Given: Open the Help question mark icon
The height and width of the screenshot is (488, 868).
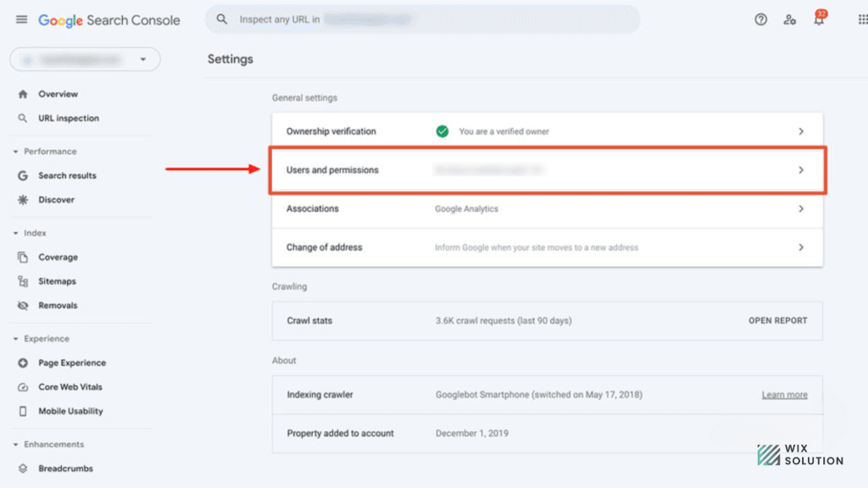Looking at the screenshot, I should (760, 19).
